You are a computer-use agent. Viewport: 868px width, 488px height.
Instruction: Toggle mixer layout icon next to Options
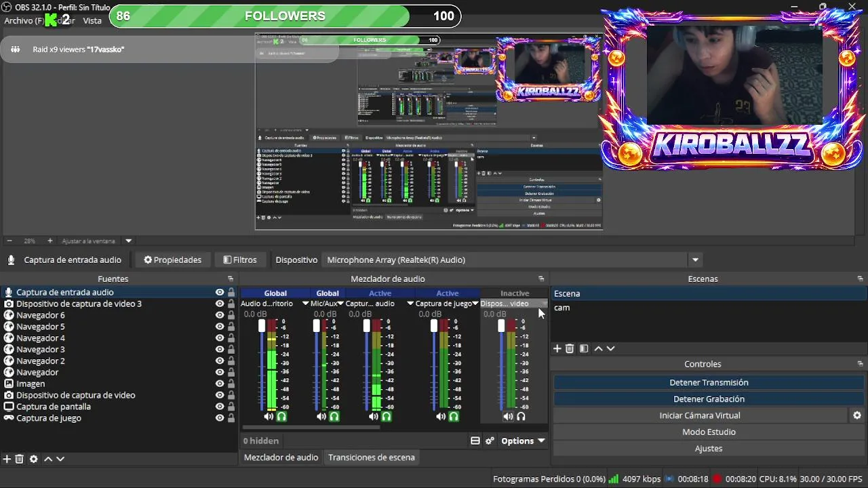475,441
